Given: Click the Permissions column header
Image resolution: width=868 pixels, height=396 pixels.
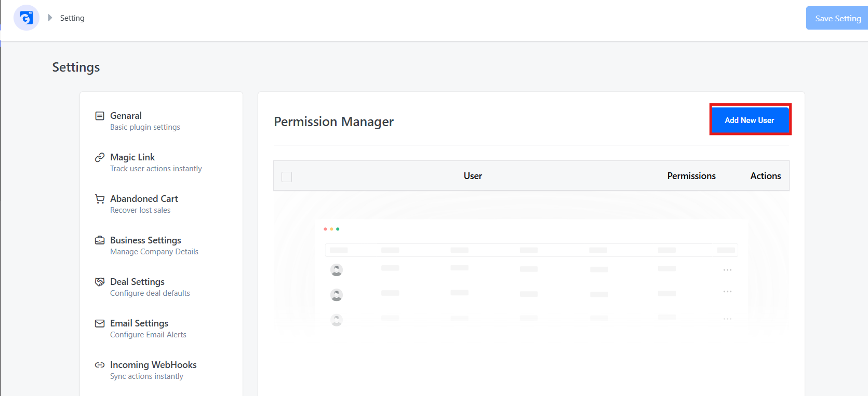Looking at the screenshot, I should pos(691,176).
